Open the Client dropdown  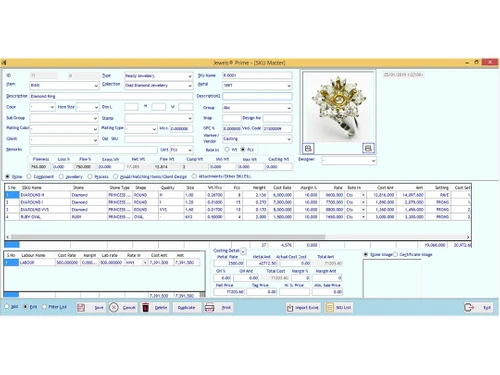pyautogui.click(x=95, y=140)
